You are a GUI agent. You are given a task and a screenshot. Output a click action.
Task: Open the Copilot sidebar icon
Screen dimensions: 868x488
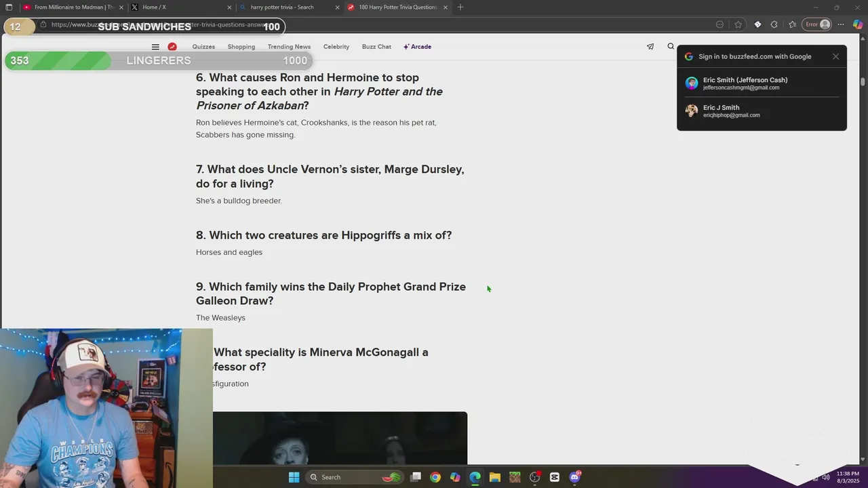coord(858,24)
